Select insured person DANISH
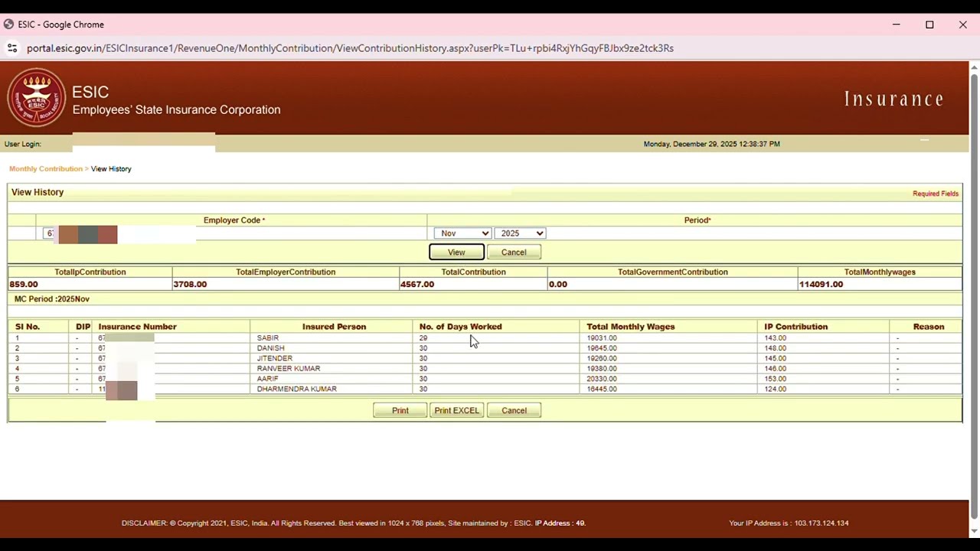 point(271,348)
